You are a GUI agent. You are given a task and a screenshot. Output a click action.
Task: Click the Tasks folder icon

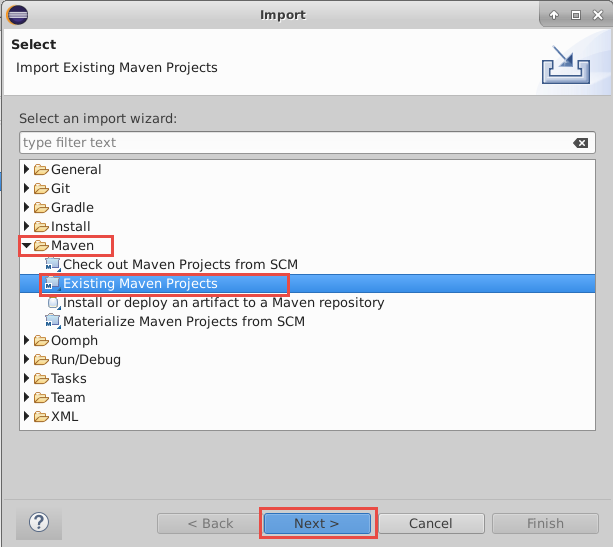pos(41,378)
